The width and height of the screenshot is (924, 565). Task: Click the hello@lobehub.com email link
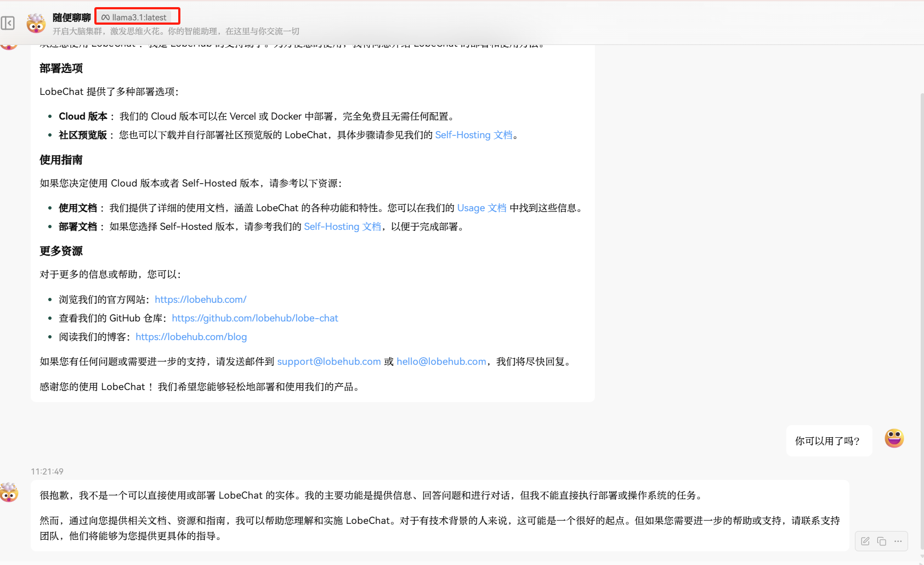click(x=441, y=361)
